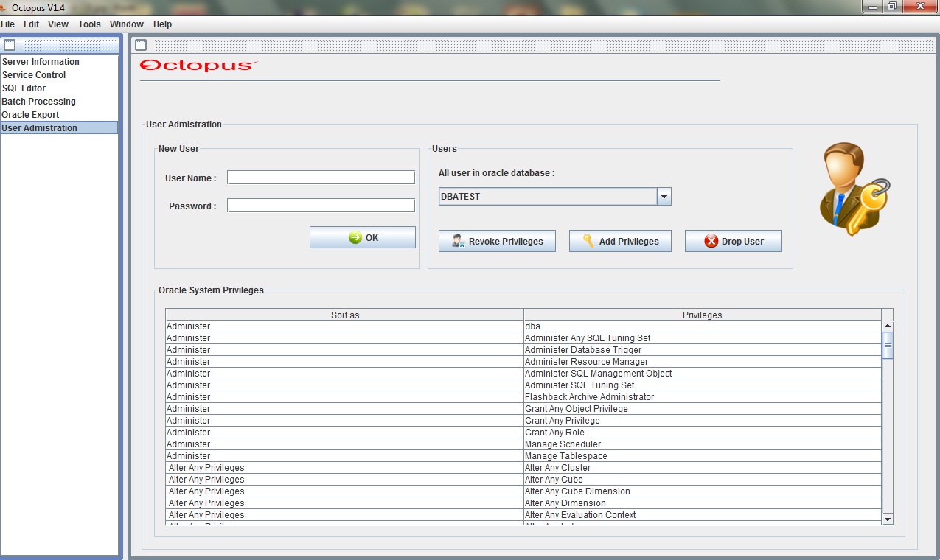Click the Add Privileges button
Image resolution: width=940 pixels, height=560 pixels.
620,241
